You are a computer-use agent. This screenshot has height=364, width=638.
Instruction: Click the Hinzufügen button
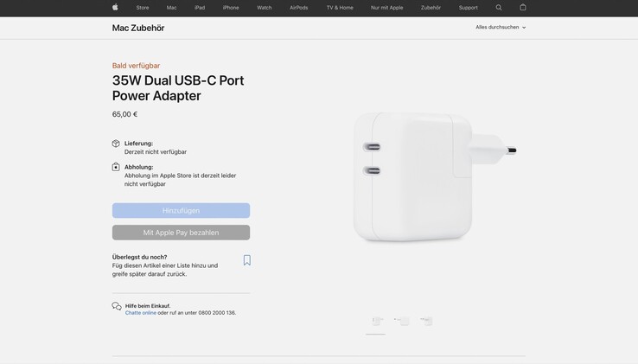pyautogui.click(x=181, y=210)
